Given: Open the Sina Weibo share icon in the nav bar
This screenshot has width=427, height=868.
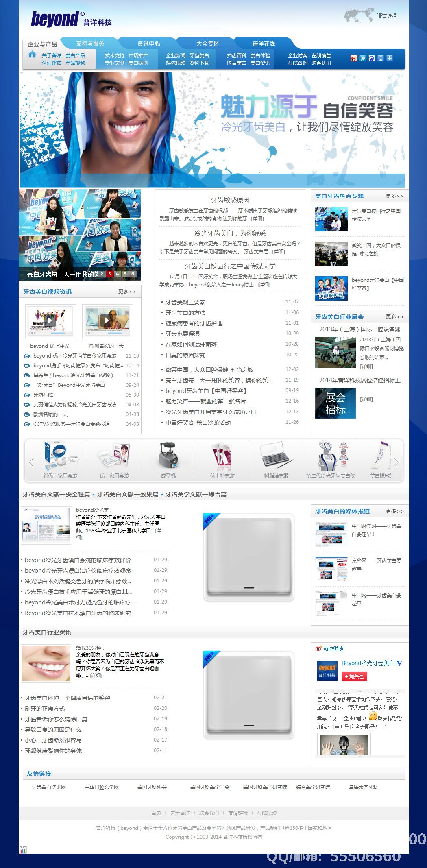Looking at the screenshot, I should tap(353, 58).
